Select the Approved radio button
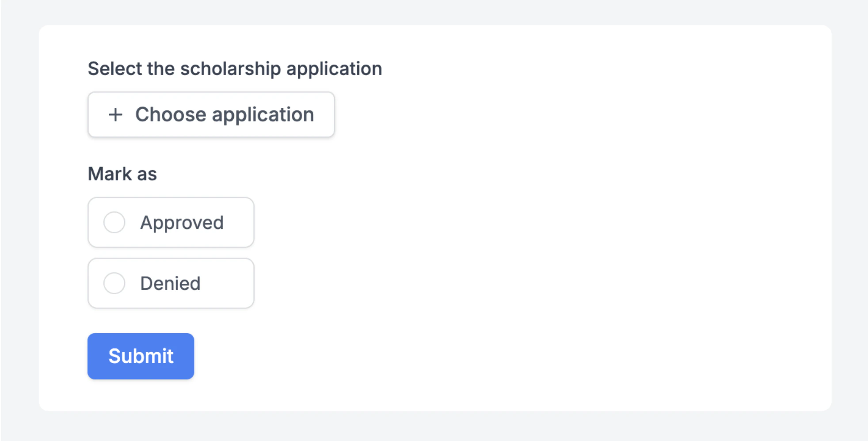Screen dimensions: 868x441 [x=114, y=222]
